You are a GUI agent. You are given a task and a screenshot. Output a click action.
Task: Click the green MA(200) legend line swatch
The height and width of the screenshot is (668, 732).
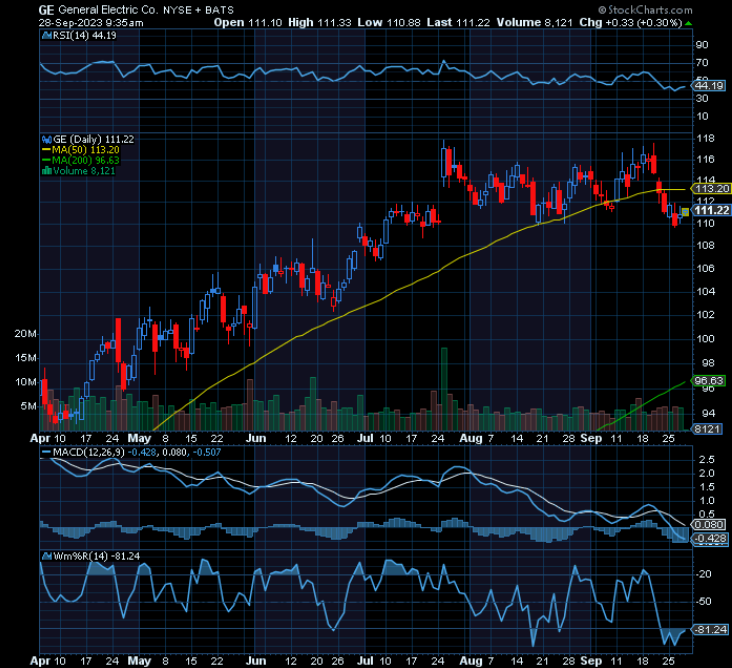click(x=46, y=160)
